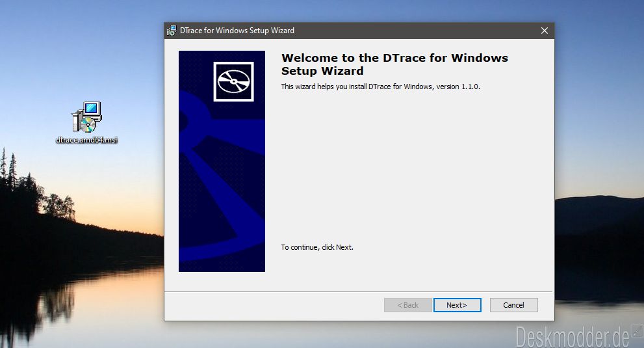Click the bold Welcome heading text

pos(394,64)
